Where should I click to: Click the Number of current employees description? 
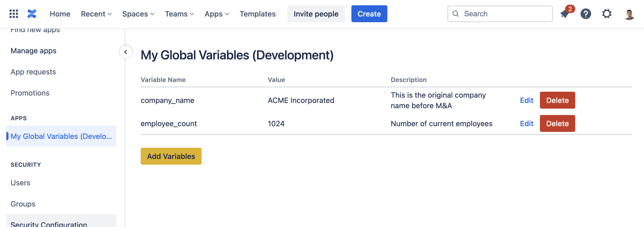[441, 124]
